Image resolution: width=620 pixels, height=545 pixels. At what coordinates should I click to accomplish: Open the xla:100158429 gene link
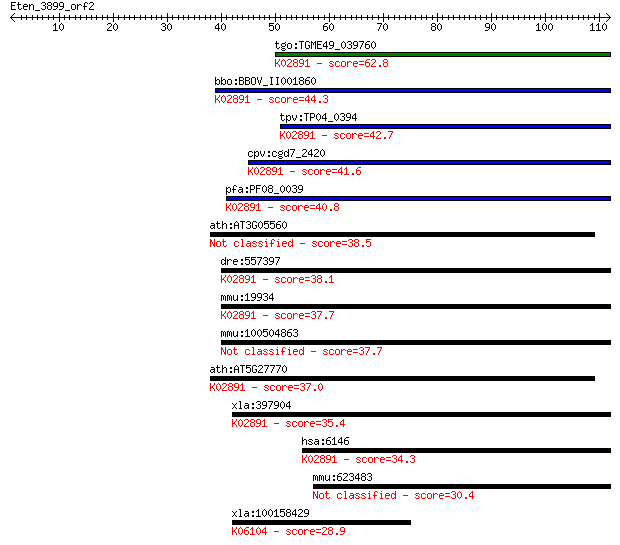click(x=270, y=513)
